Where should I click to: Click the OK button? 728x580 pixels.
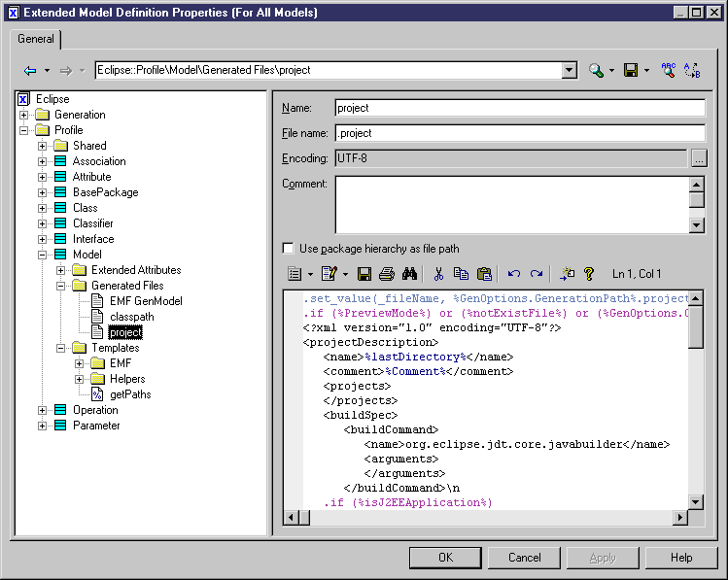click(445, 558)
